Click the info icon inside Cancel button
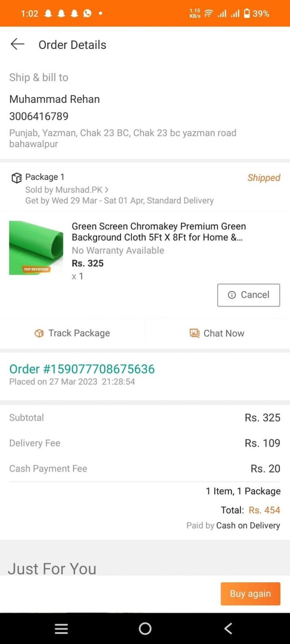 point(231,295)
